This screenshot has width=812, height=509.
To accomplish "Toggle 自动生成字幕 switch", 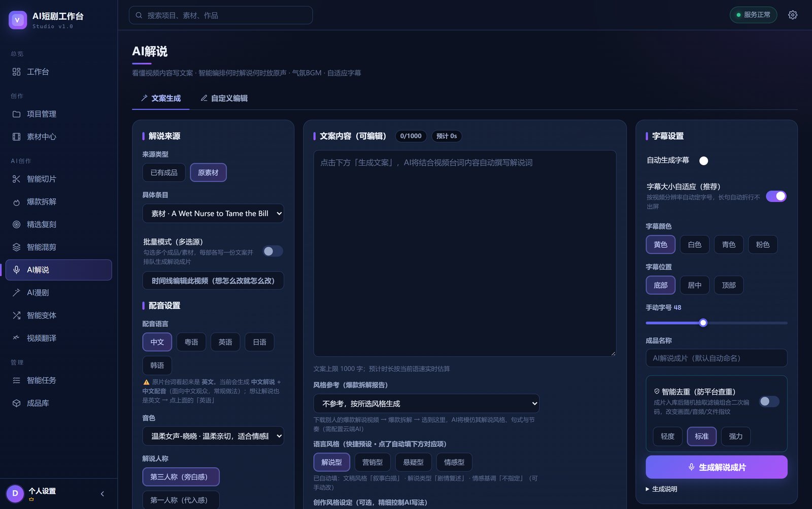I will [x=703, y=161].
